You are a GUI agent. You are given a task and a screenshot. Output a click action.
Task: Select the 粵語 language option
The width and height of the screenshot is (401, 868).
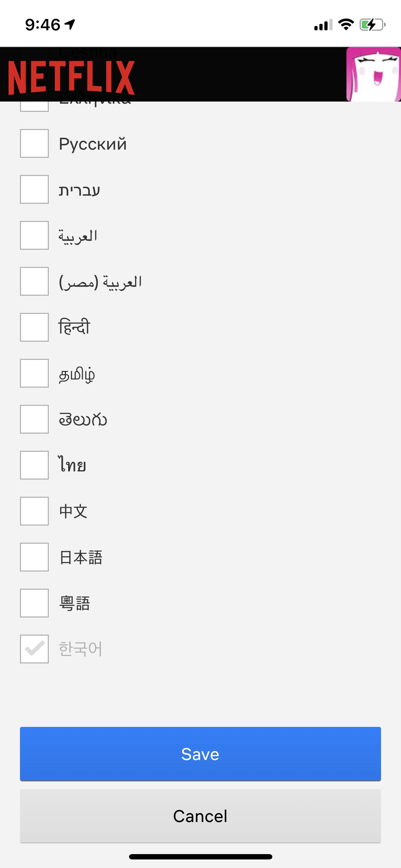click(34, 604)
